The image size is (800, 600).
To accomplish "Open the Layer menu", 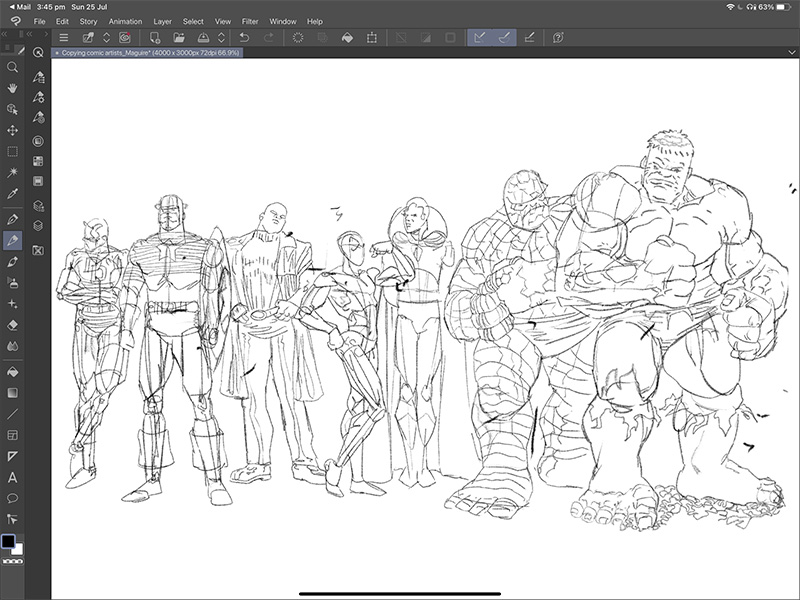I will [162, 21].
